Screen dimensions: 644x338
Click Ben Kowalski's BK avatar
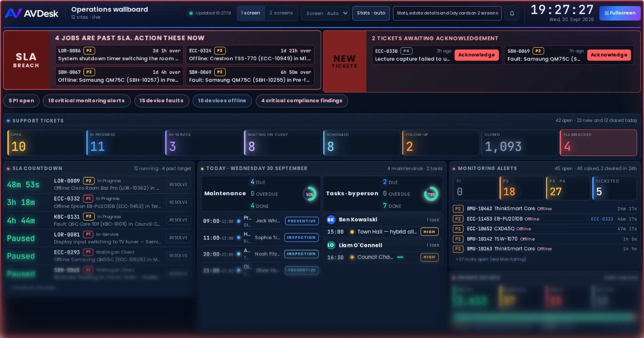(331, 220)
